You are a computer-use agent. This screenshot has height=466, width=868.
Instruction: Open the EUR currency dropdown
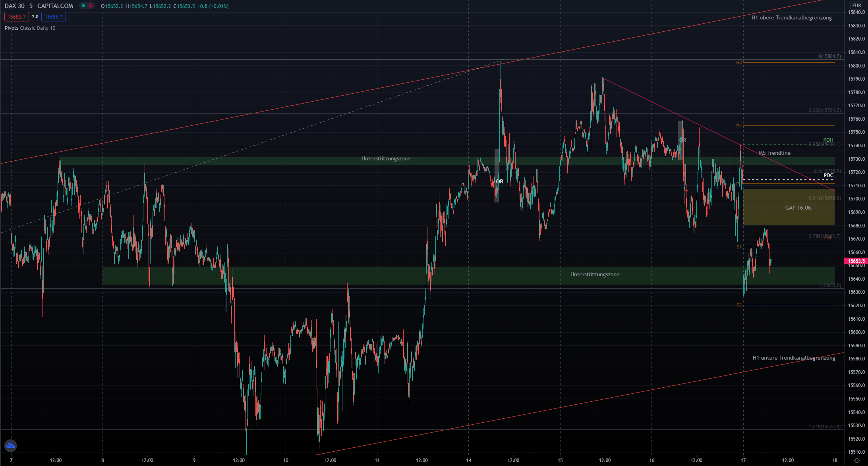point(856,6)
